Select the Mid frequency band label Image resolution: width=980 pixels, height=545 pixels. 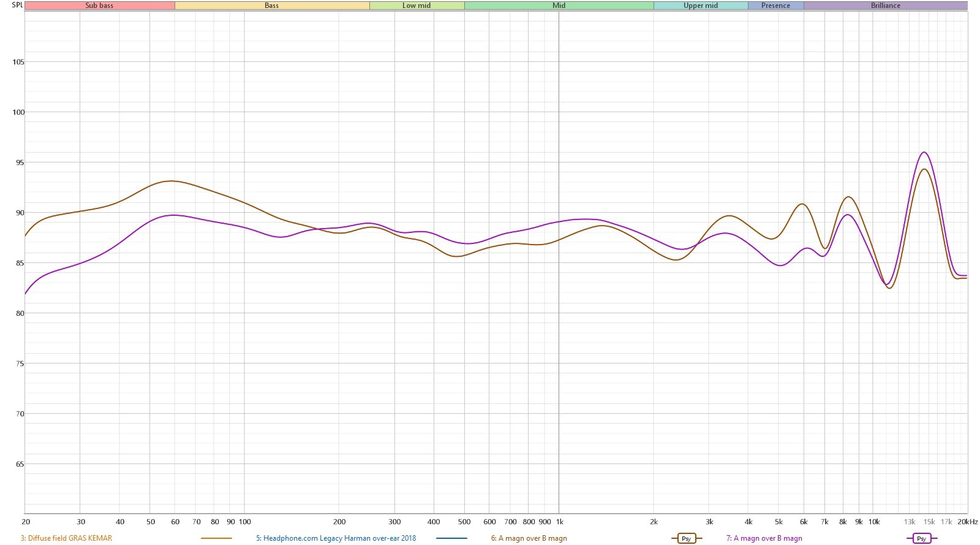pos(559,6)
